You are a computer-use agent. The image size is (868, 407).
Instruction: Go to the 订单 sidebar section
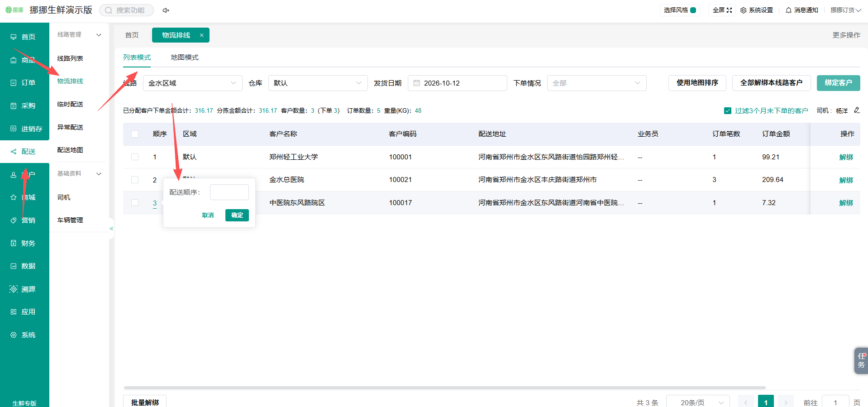[x=24, y=83]
